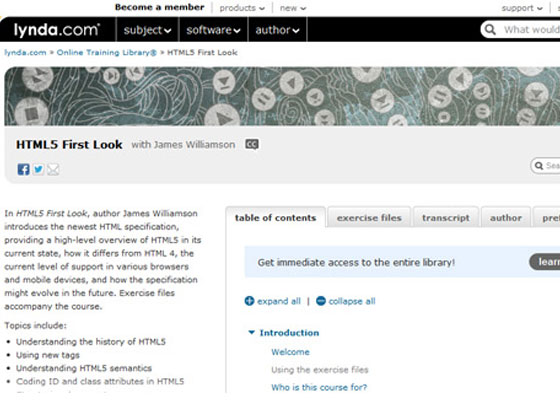Image resolution: width=560 pixels, height=400 pixels.
Task: Open the subject dropdown menu
Action: [147, 30]
